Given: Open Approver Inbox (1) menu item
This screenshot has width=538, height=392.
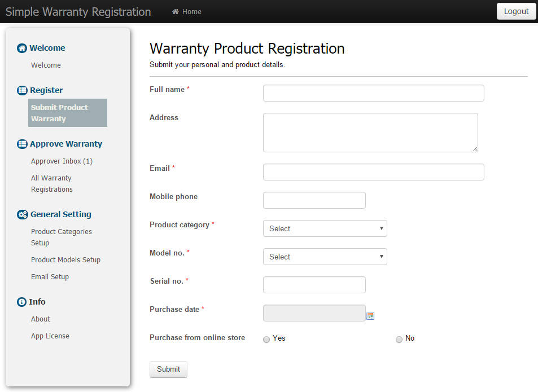Looking at the screenshot, I should click(x=62, y=161).
